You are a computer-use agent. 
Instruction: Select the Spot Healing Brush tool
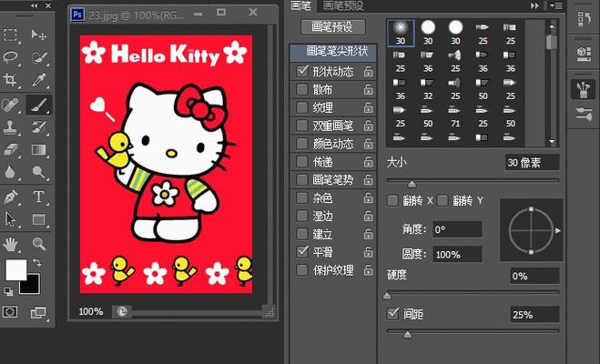point(10,105)
